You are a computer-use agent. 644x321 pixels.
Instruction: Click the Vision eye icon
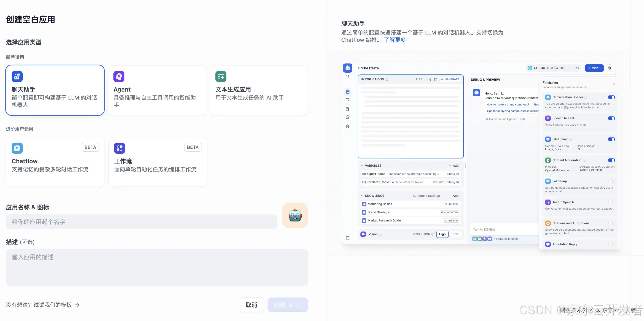(363, 234)
